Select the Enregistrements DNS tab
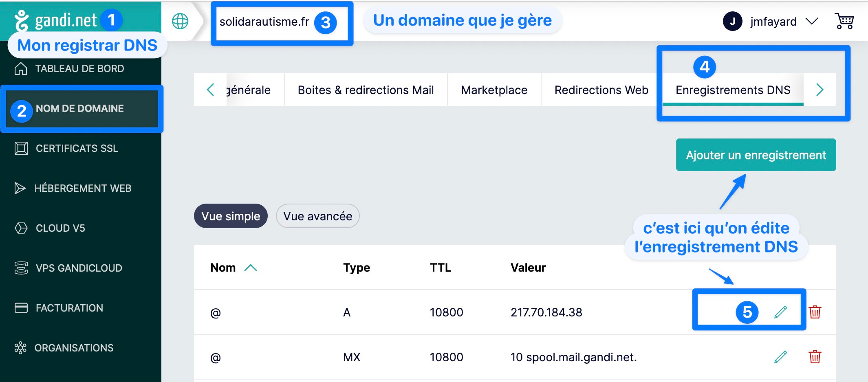Viewport: 868px width, 382px height. pyautogui.click(x=733, y=90)
